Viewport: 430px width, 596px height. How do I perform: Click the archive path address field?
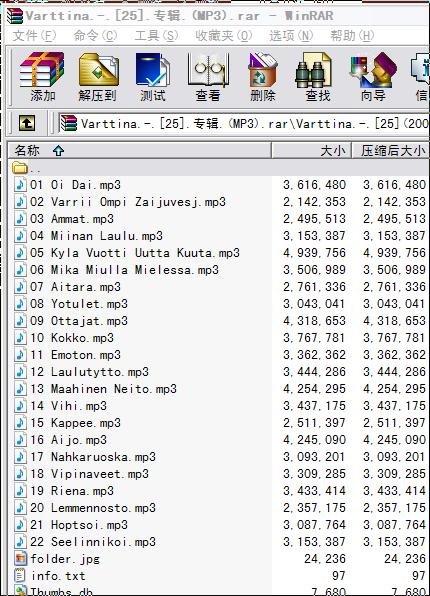click(x=243, y=123)
